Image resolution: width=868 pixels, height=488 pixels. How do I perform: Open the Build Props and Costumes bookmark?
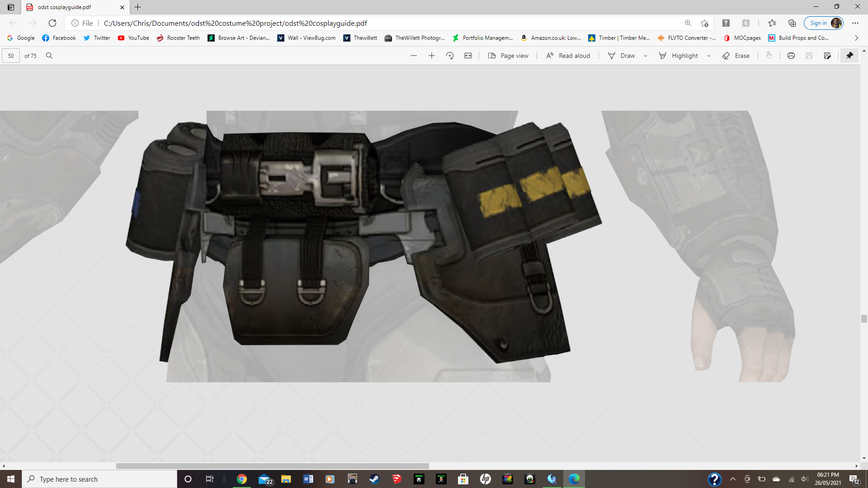click(799, 38)
